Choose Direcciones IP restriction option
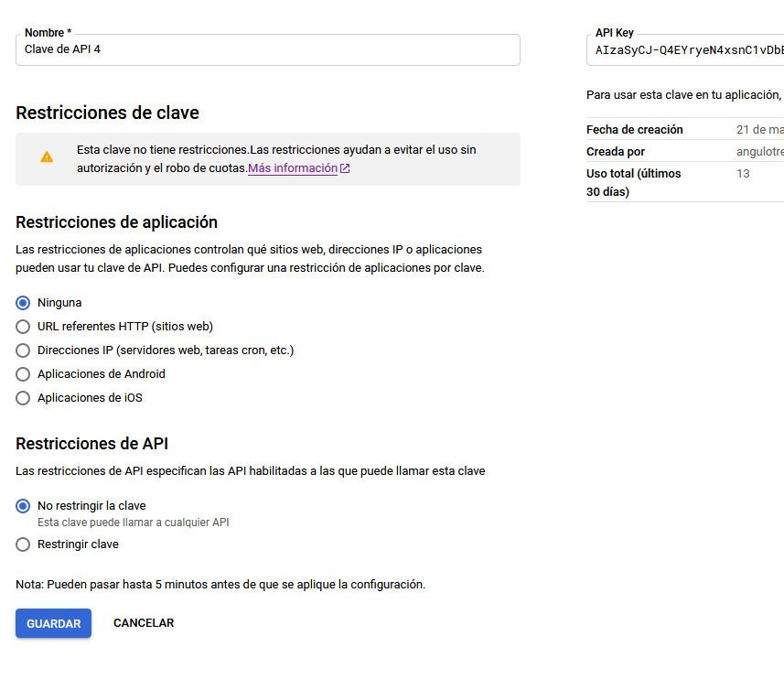The width and height of the screenshot is (784, 679). [23, 350]
